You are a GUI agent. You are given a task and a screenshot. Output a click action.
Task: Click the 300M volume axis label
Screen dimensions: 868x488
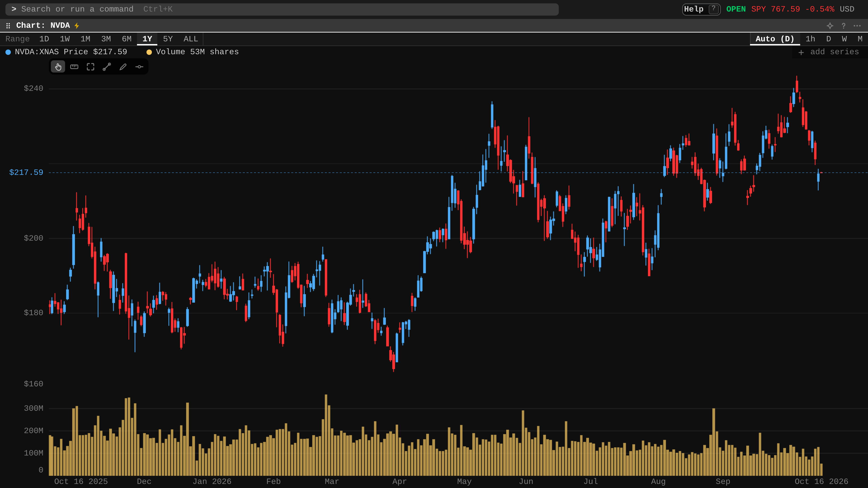(x=33, y=408)
